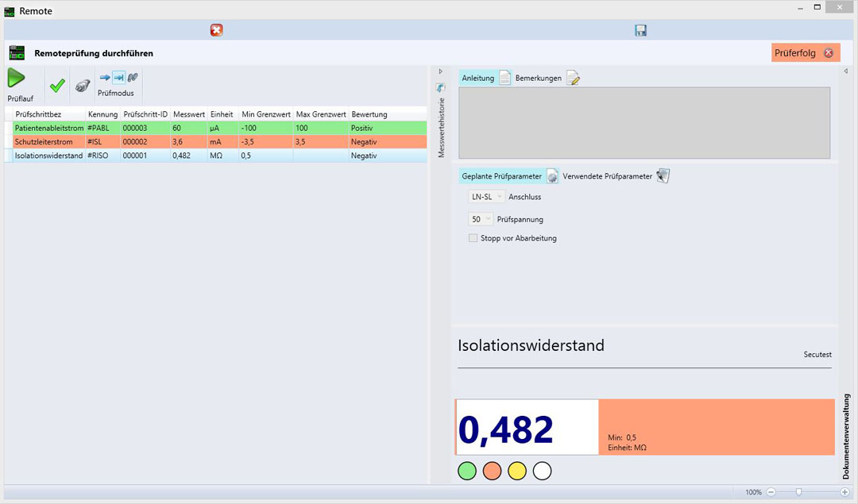Click the 0,482 Messwert table cell

click(x=189, y=156)
